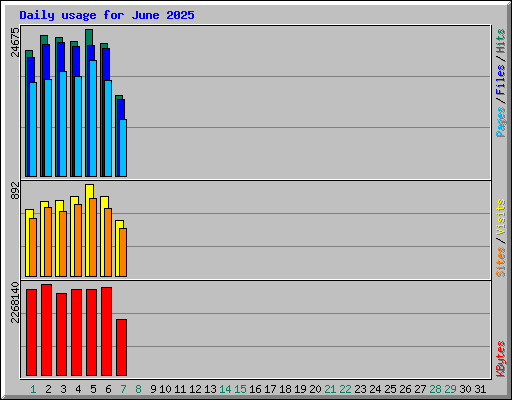This screenshot has height=400, width=512.
Task: Click the red KBytes bar for day 3
Action: click(x=61, y=334)
